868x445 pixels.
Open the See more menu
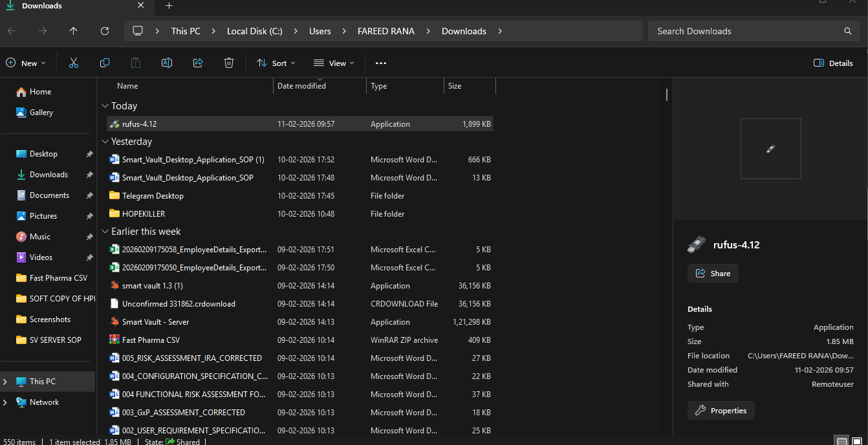click(380, 63)
